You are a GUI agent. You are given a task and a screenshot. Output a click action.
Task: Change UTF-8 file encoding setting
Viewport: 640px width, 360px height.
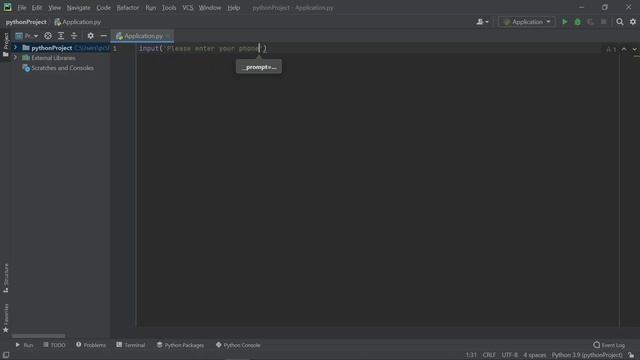509,355
